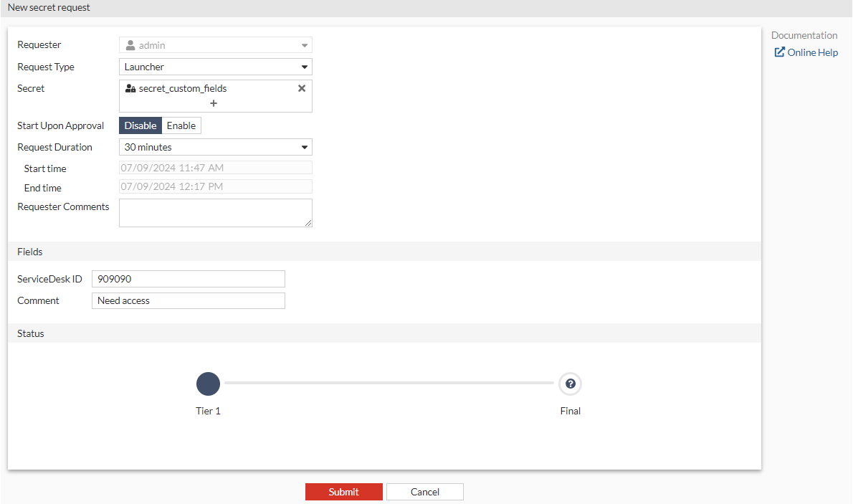The height and width of the screenshot is (504, 853).
Task: Click the external link icon beside Online Help
Action: (x=778, y=52)
